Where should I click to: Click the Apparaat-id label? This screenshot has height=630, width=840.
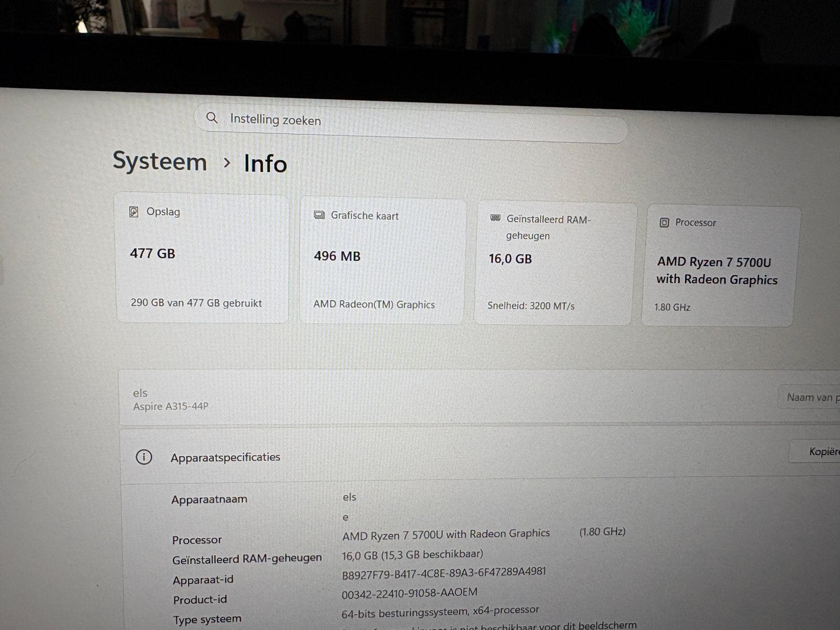[x=203, y=580]
